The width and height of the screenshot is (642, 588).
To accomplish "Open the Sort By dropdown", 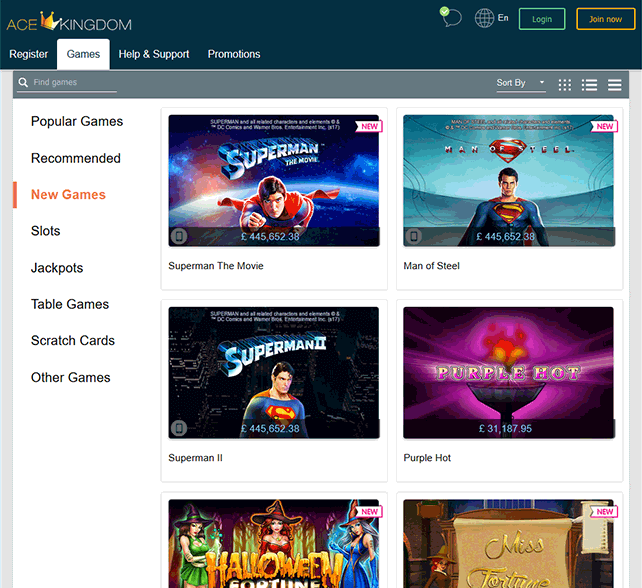I will (x=521, y=84).
